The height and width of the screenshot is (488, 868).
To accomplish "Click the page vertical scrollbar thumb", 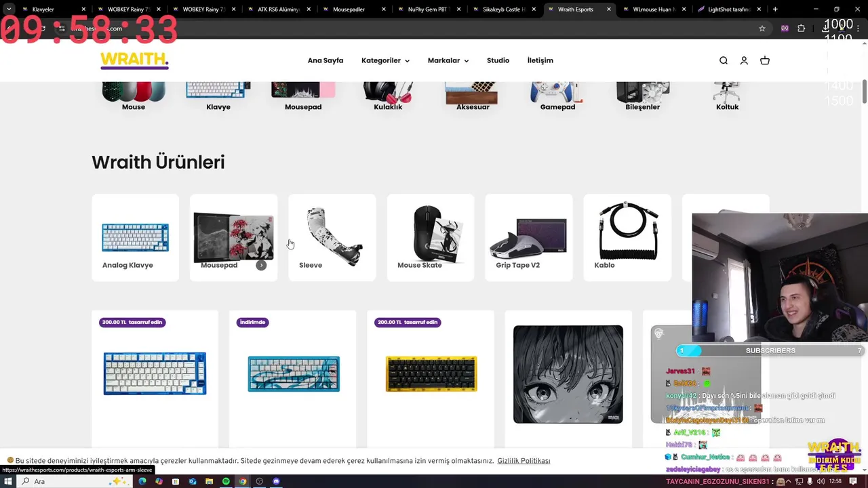I will (865, 91).
